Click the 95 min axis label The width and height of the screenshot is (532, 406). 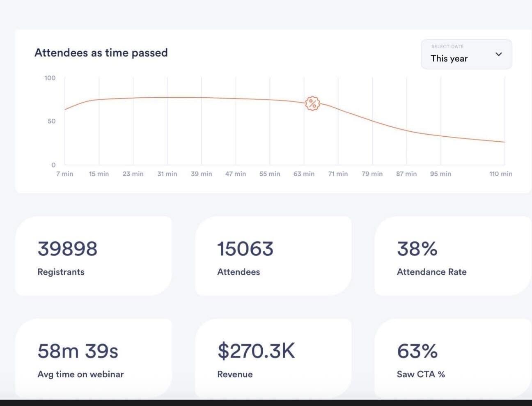(x=440, y=174)
